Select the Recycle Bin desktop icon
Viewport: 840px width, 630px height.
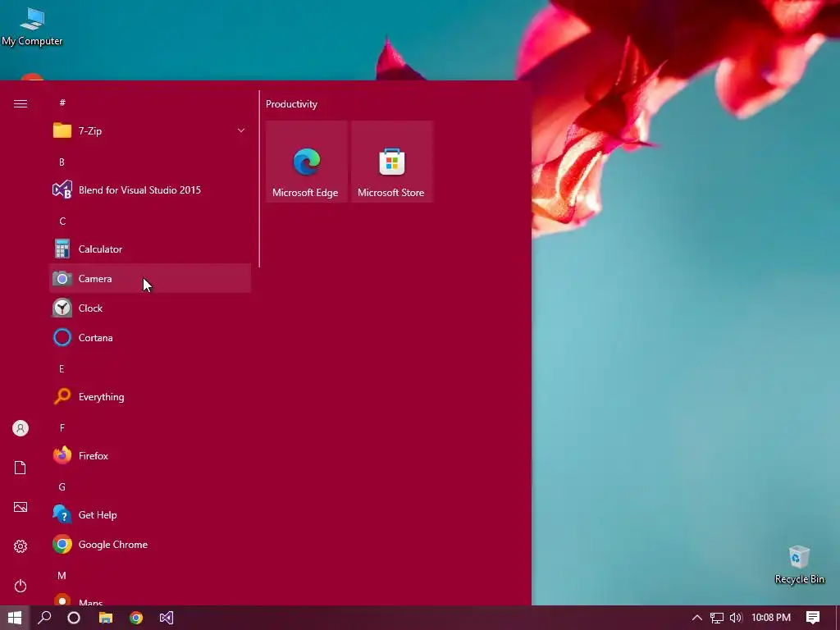point(799,564)
